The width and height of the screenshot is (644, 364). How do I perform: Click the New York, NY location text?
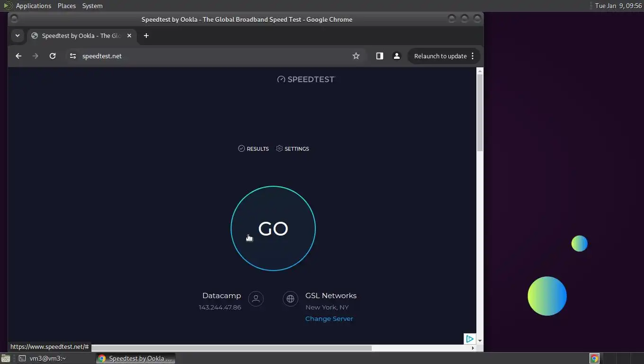tap(327, 307)
